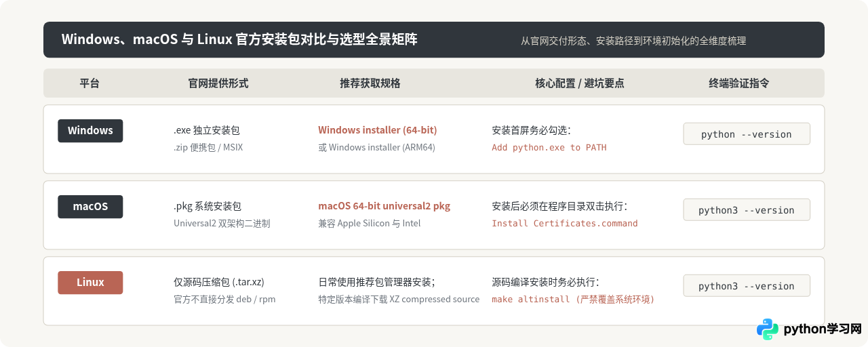Click text .zip 便携包 / MSIX
This screenshot has height=347, width=868.
(x=208, y=147)
